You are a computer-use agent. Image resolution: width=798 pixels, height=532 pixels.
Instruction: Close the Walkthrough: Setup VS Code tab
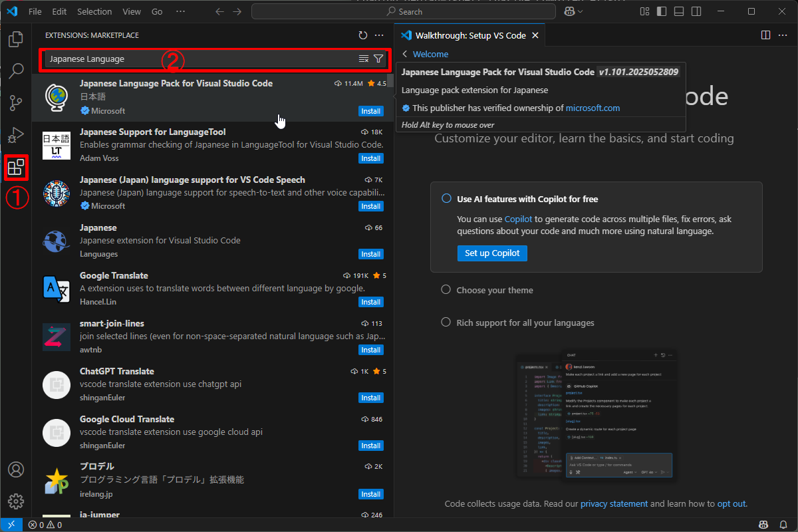(x=534, y=36)
